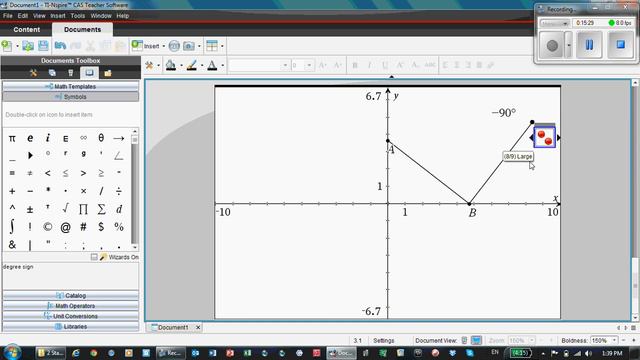
Task: Click the New Document icon
Action: point(7,46)
